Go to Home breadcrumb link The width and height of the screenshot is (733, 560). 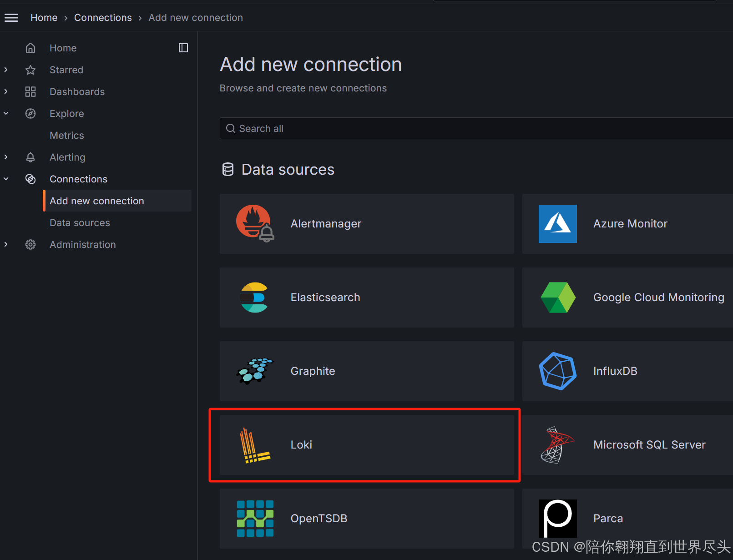pos(44,18)
